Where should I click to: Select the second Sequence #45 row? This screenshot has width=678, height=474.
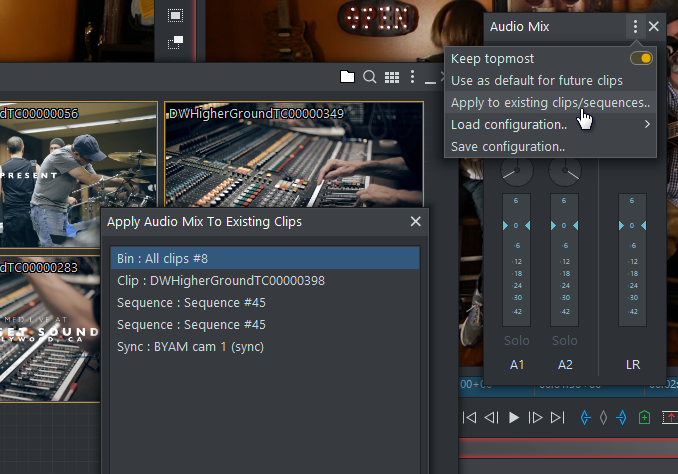(265, 325)
